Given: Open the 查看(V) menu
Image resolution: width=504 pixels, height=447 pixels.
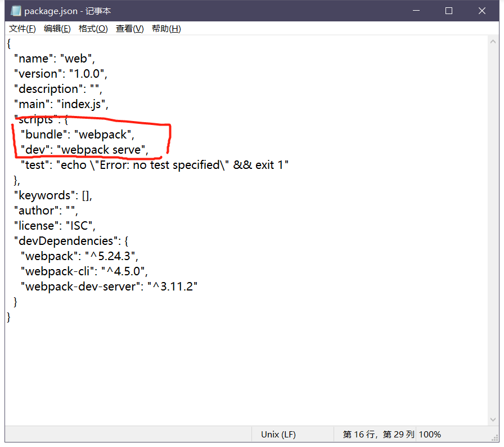Looking at the screenshot, I should point(129,29).
